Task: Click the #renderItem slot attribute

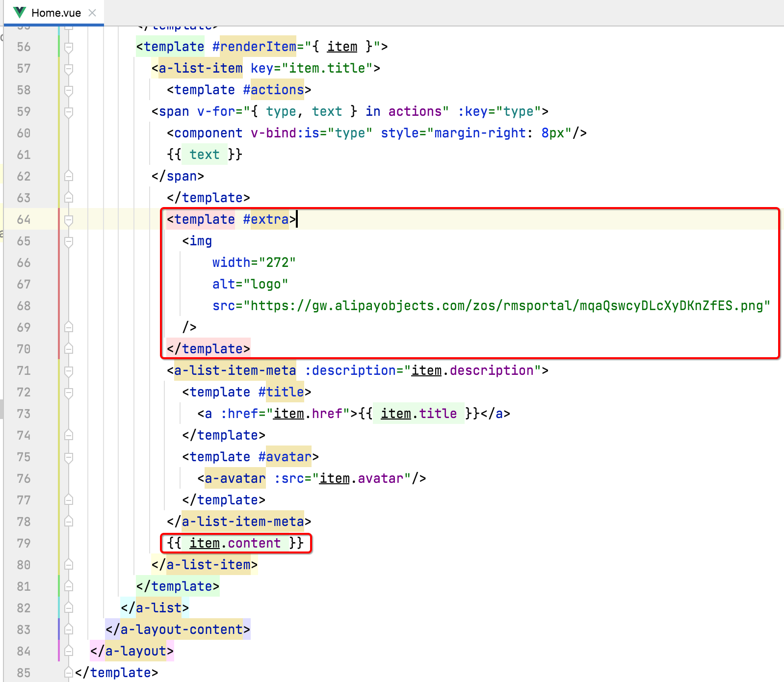Action: (255, 47)
